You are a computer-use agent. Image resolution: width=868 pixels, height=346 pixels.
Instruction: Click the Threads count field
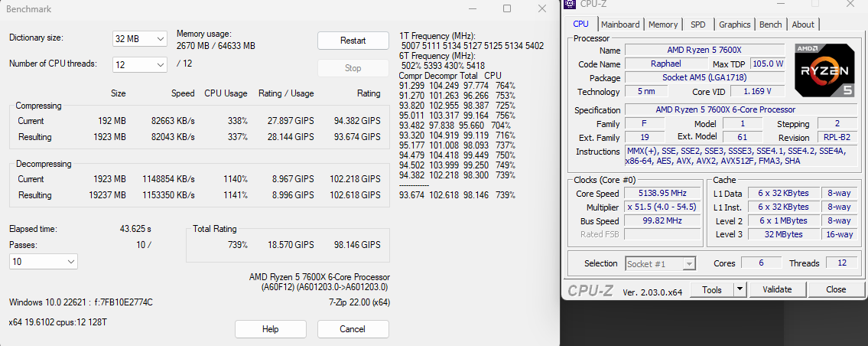(841, 263)
